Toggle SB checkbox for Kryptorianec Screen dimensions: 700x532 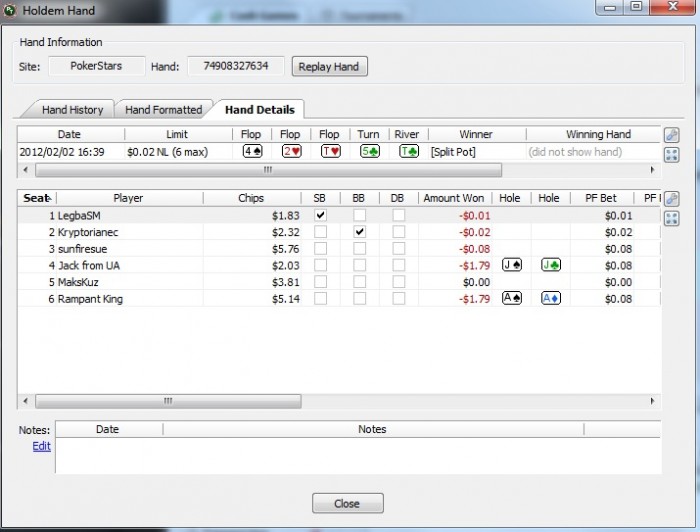320,232
